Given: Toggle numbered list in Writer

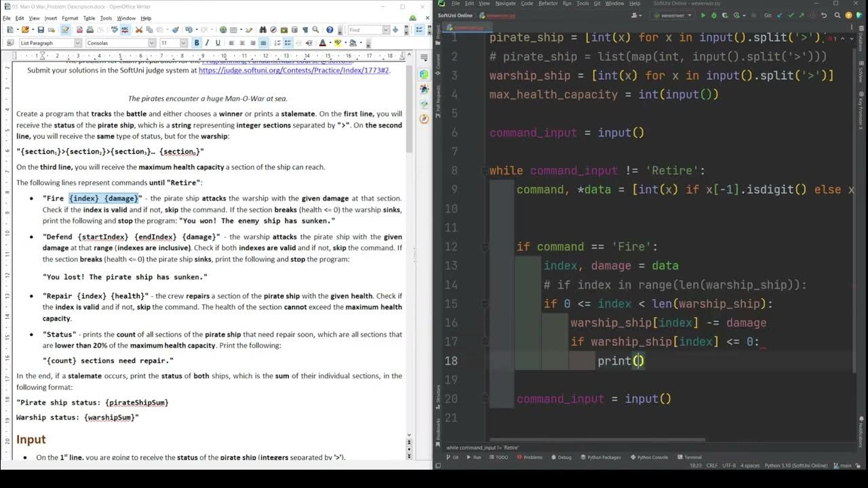Looking at the screenshot, I should (x=277, y=43).
